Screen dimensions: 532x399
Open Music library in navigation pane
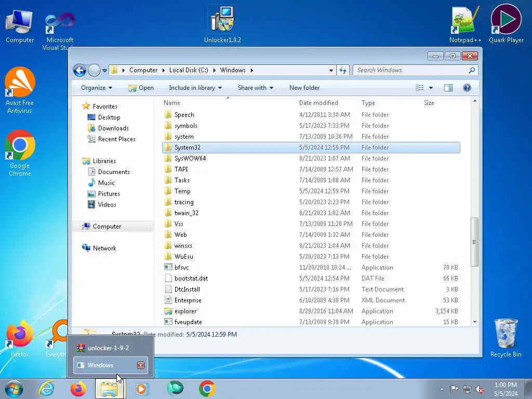coord(106,183)
